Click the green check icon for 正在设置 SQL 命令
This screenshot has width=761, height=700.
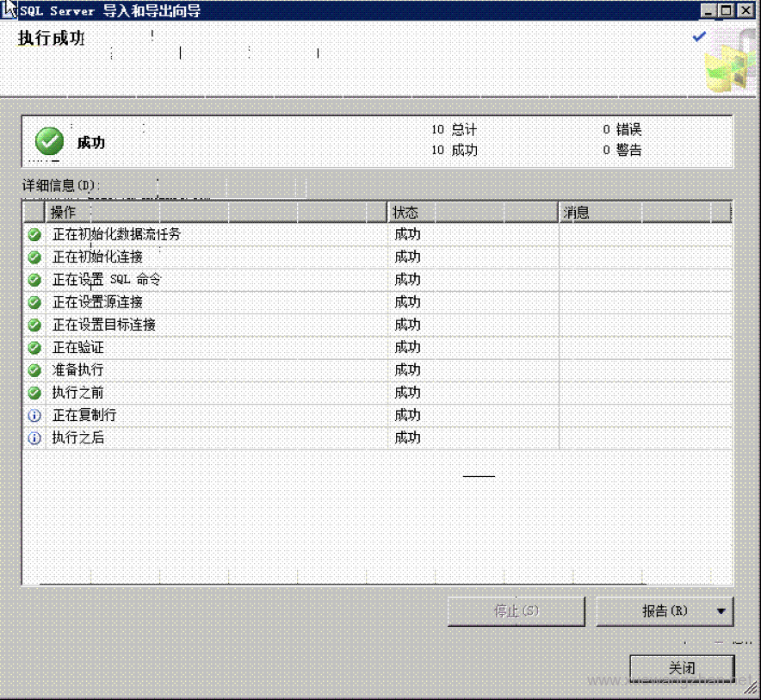34,280
